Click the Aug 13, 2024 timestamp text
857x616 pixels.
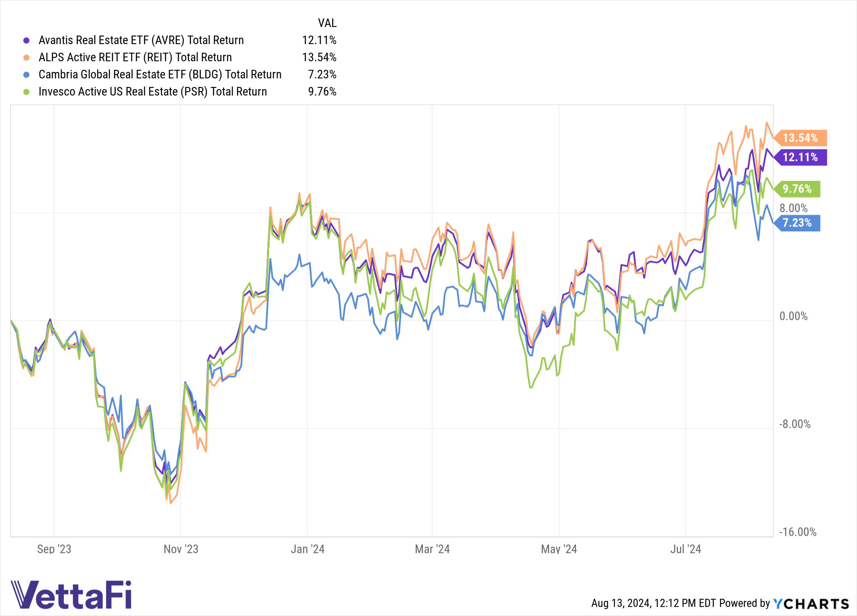pyautogui.click(x=653, y=603)
